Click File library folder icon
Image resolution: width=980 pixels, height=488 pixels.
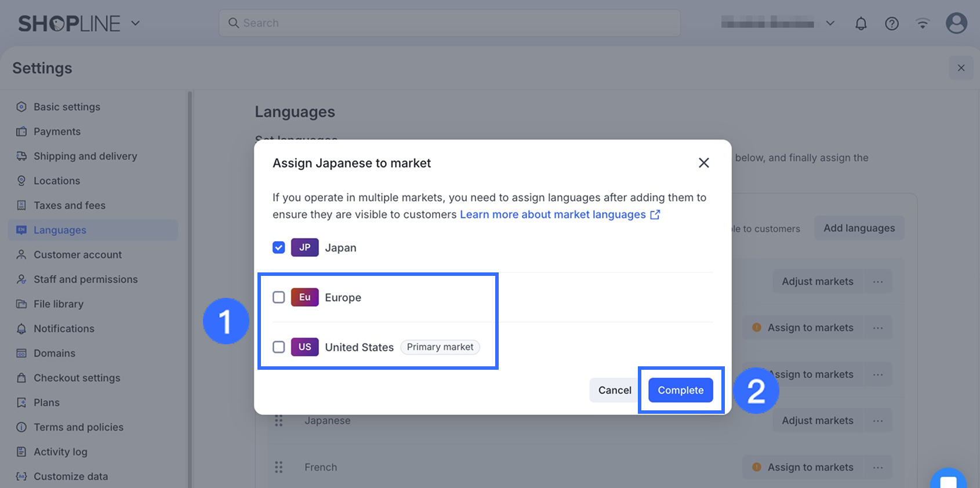pos(21,304)
